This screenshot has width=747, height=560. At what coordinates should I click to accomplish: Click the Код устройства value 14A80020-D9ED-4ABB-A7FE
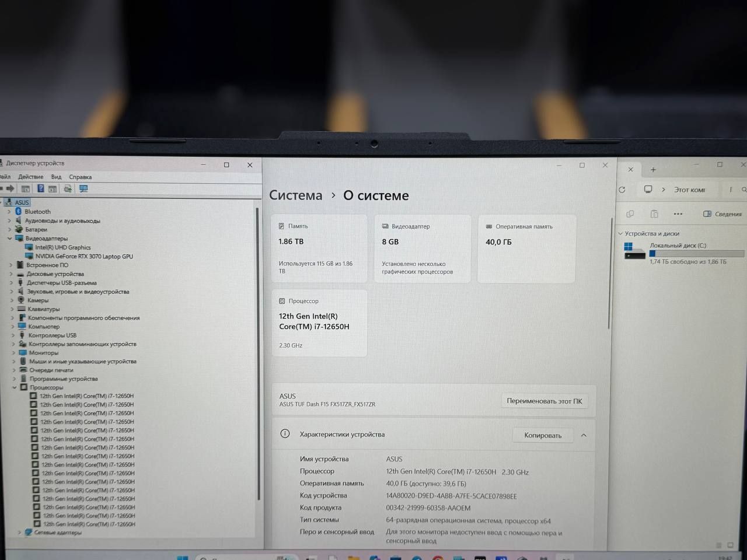451,496
